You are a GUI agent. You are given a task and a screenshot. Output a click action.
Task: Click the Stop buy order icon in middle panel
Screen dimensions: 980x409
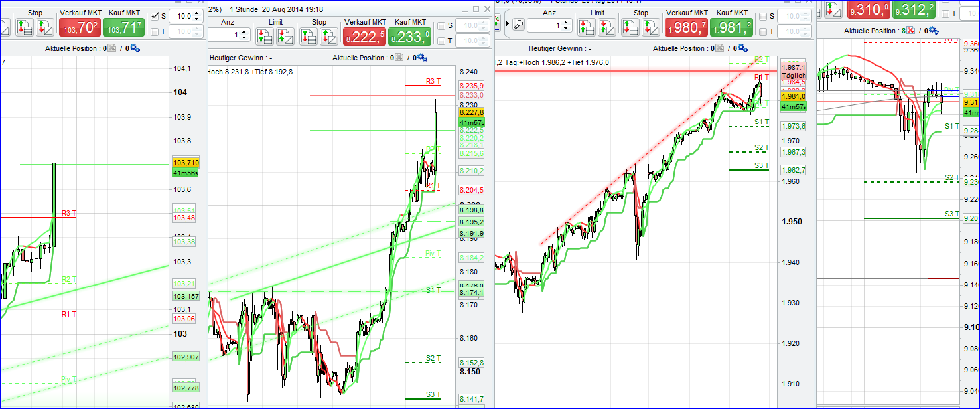[x=309, y=36]
